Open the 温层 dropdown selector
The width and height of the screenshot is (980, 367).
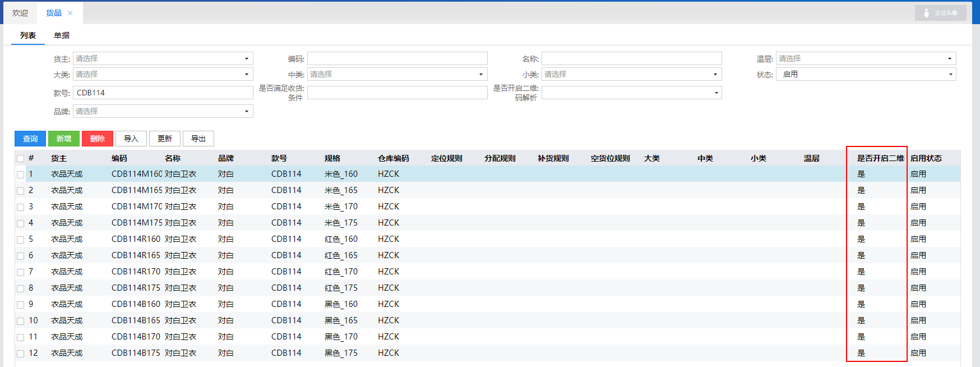(x=866, y=58)
